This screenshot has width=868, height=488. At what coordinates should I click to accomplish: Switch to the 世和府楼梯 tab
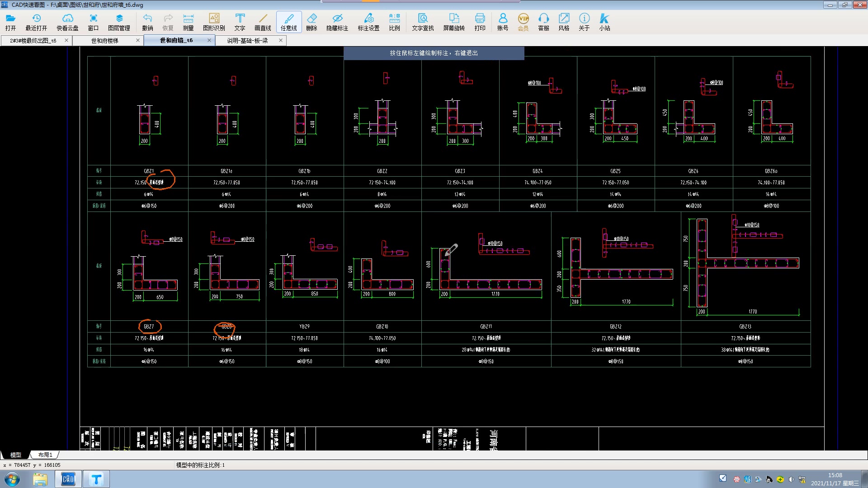tap(104, 41)
